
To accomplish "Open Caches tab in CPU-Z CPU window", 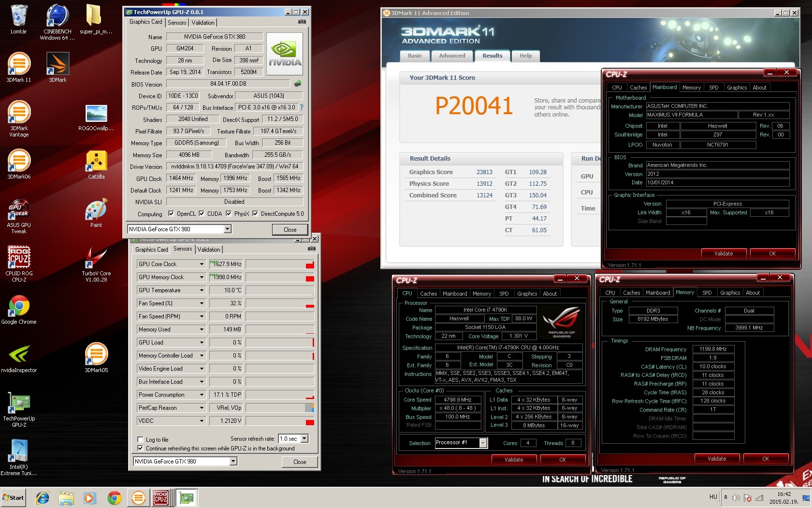I will point(428,294).
